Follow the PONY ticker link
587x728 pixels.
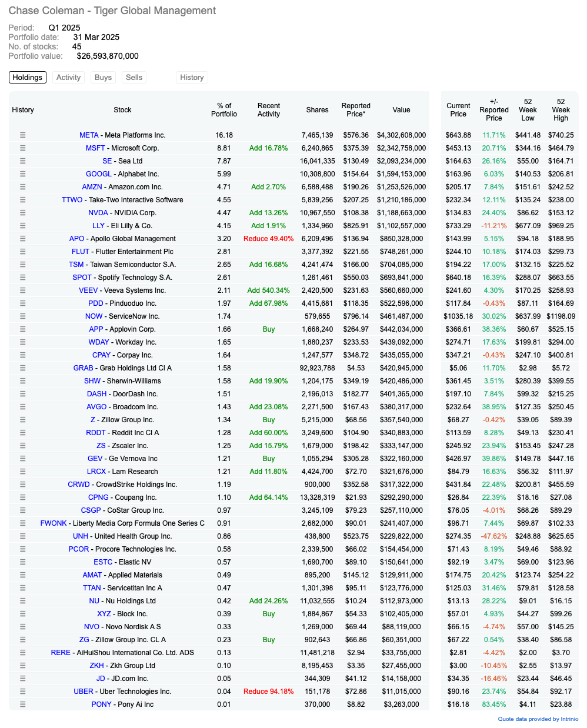[x=101, y=704]
